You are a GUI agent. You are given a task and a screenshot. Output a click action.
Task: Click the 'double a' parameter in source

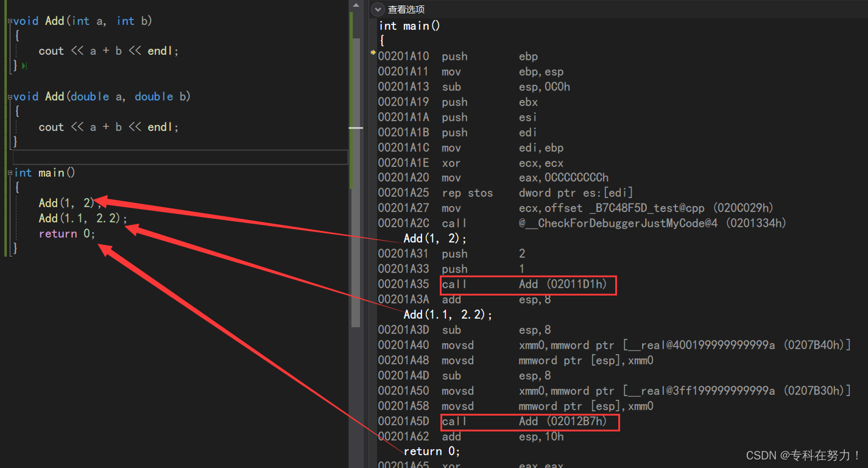click(97, 97)
